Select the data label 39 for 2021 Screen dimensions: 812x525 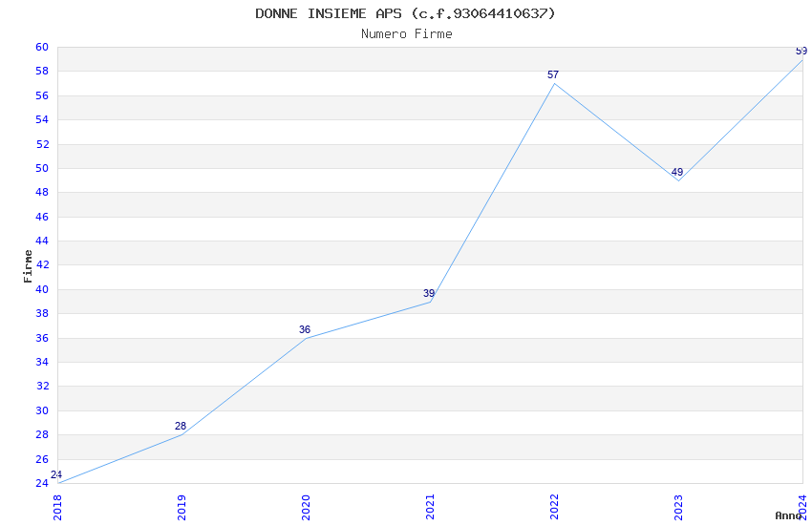[429, 293]
